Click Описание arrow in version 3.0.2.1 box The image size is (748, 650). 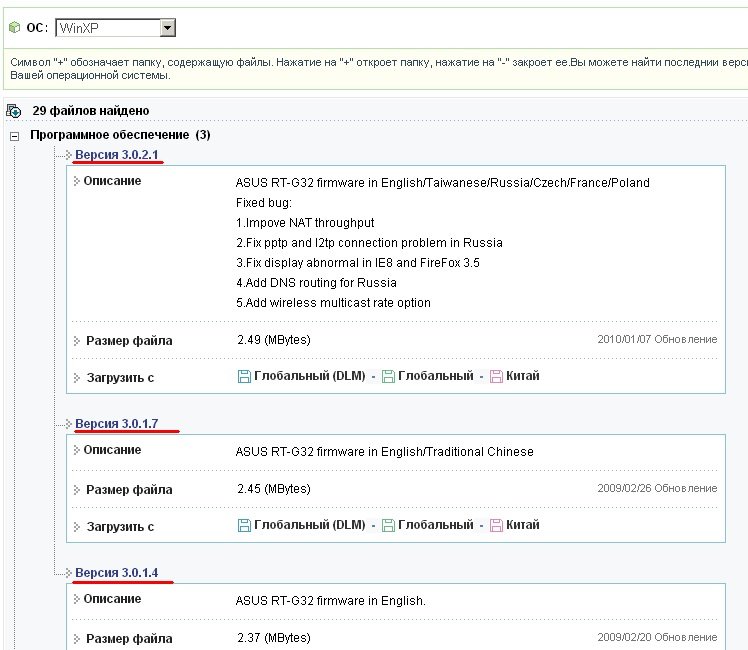76,181
